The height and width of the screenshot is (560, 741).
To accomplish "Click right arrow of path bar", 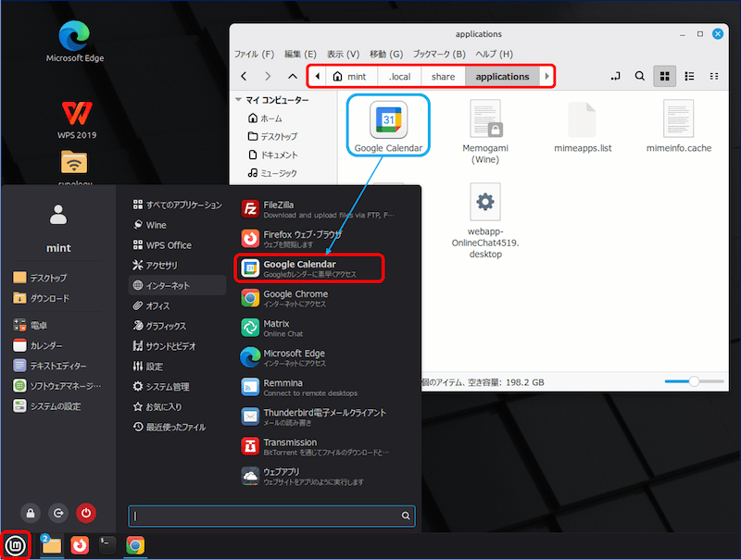I will pos(547,76).
